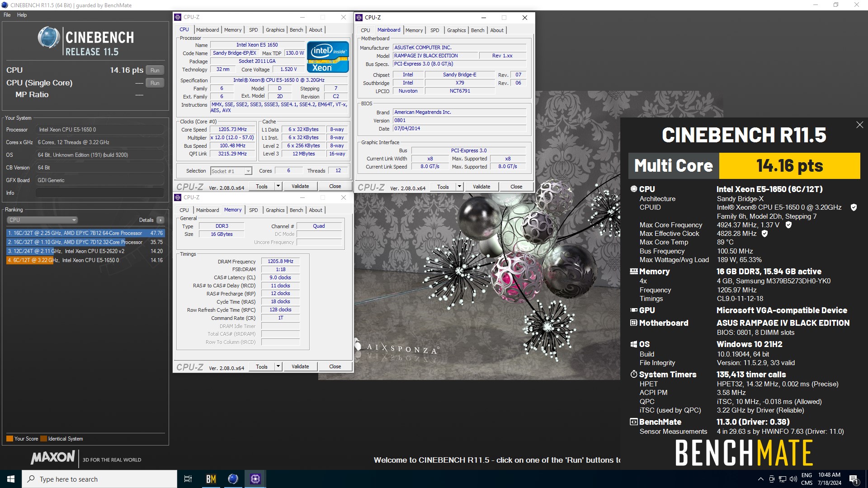Click the Identical System orange legend swatch
Viewport: 868px width, 488px height.
[43, 439]
